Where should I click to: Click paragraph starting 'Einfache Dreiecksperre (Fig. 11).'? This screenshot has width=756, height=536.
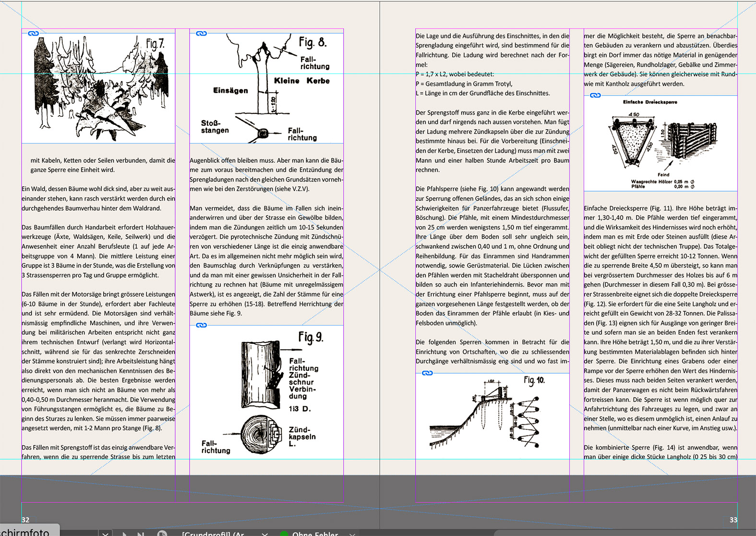[x=660, y=318]
